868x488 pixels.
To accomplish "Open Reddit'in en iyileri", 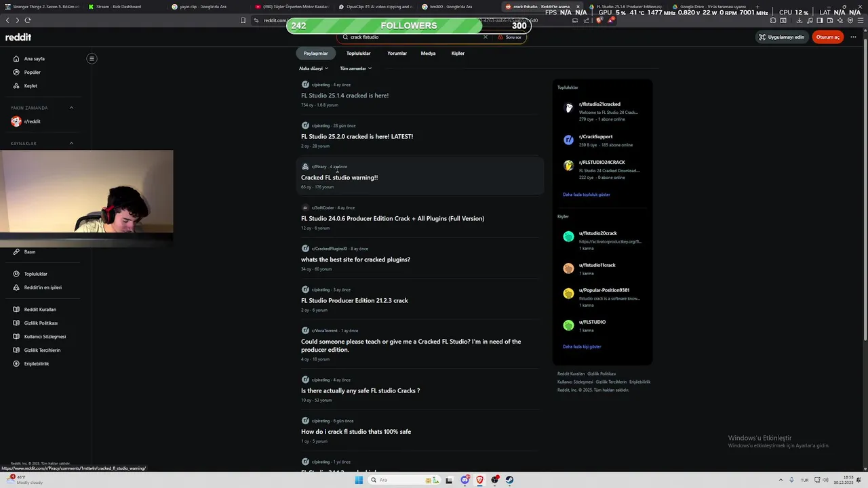I will [43, 287].
